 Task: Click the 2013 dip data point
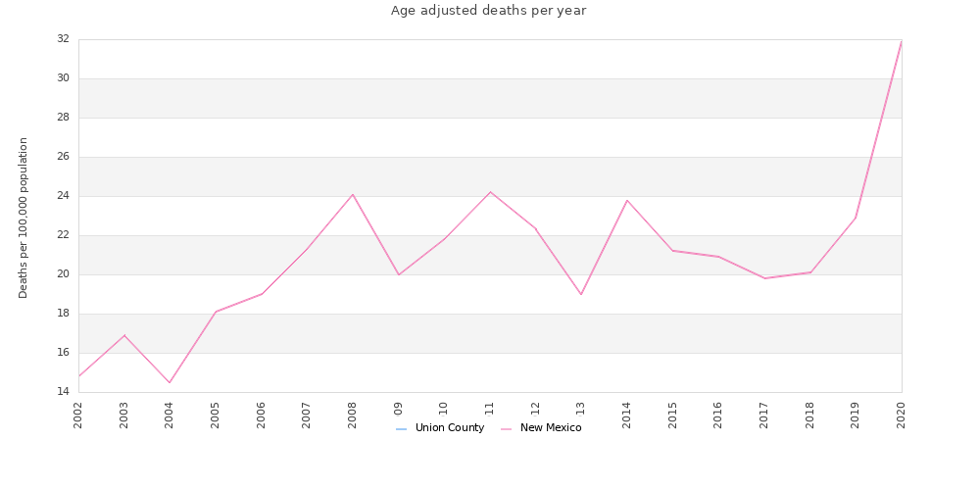coord(581,294)
